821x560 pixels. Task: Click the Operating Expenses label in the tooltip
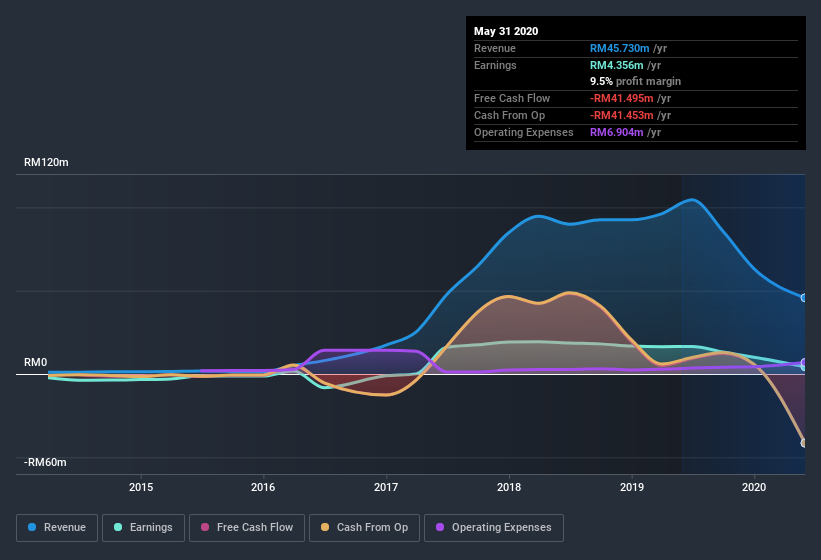(x=524, y=132)
